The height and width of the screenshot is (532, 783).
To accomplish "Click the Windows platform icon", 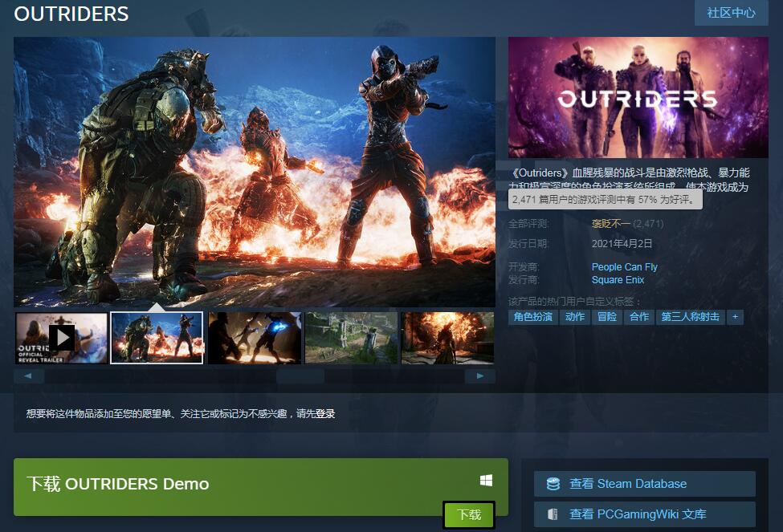I will pos(486,481).
